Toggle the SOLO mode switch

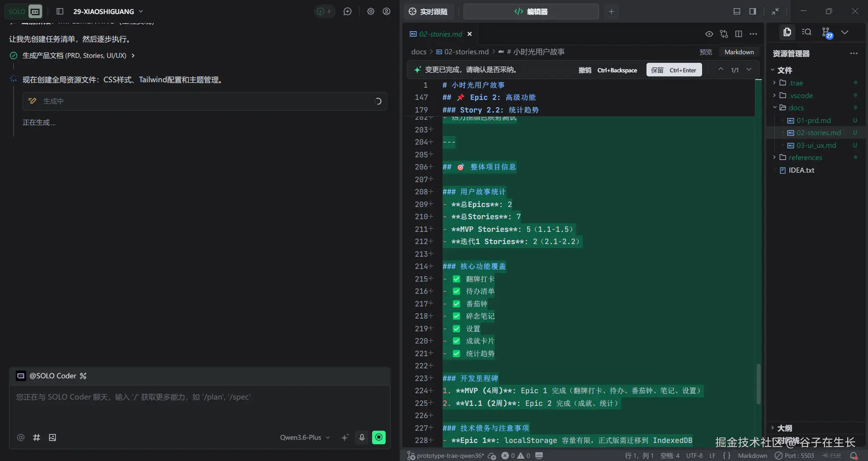click(x=25, y=11)
